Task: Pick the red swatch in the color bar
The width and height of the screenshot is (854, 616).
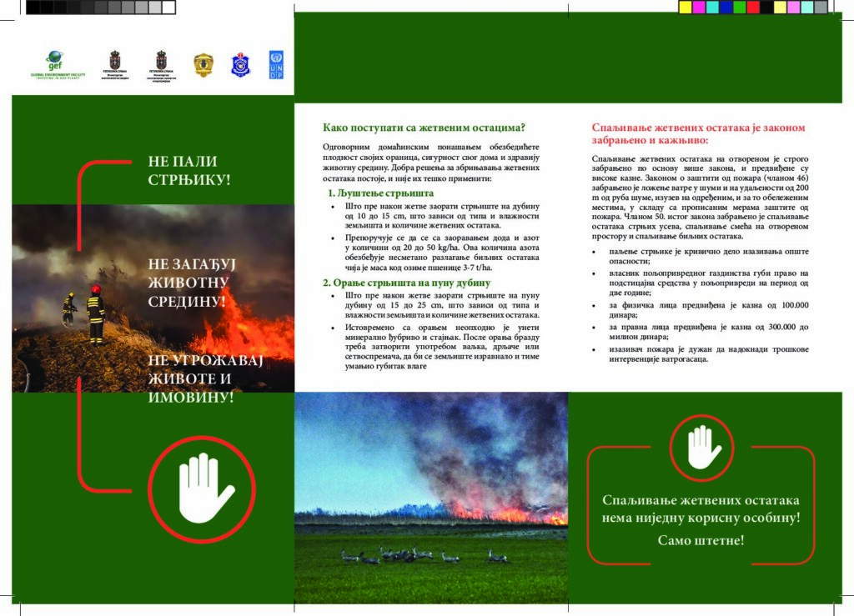Action: click(x=753, y=7)
